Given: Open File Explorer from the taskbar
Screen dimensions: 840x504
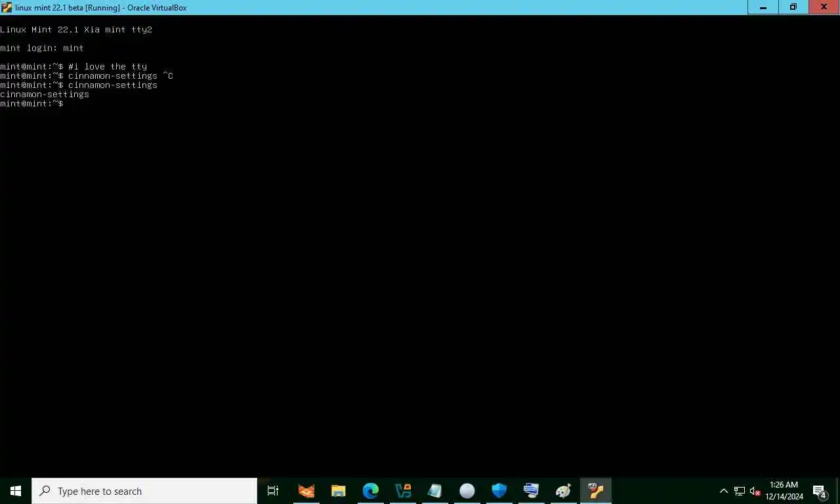Looking at the screenshot, I should pyautogui.click(x=339, y=491).
